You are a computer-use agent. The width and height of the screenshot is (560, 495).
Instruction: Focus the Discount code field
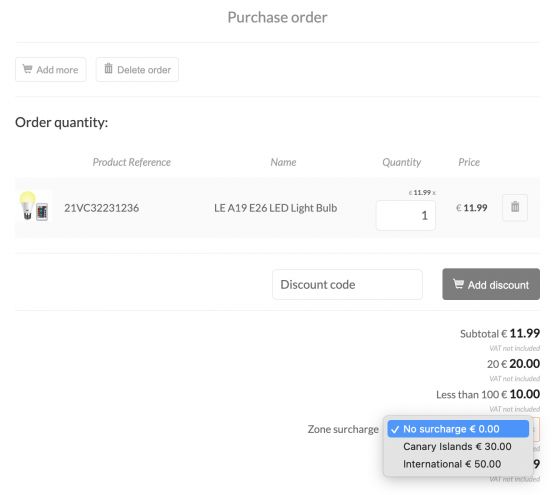click(x=347, y=285)
